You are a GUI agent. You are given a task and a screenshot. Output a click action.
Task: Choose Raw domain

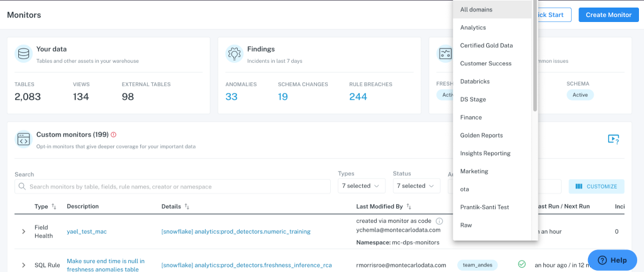click(x=492, y=226)
